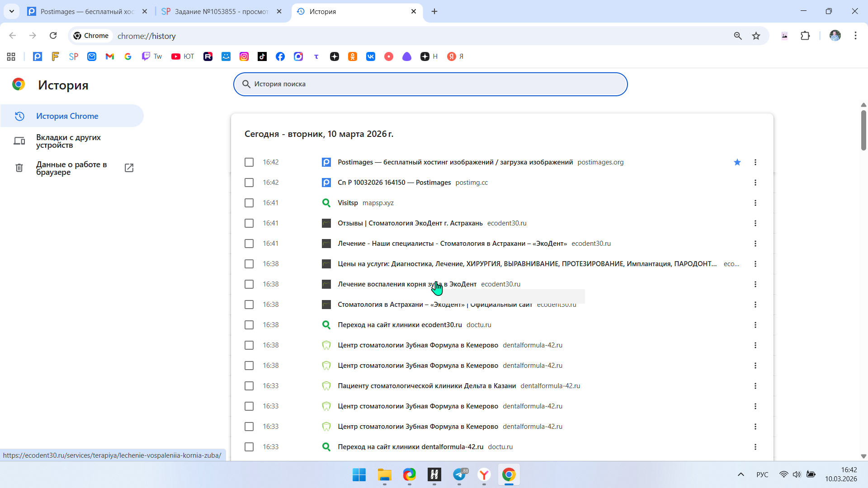Tick the checkbox for Переход на сайт клиники ecodent30.ru
This screenshot has width=868, height=488.
(249, 325)
